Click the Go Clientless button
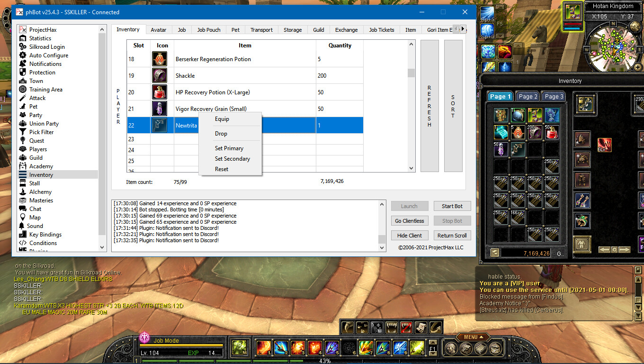Screen dimensions: 644x364 (x=409, y=221)
